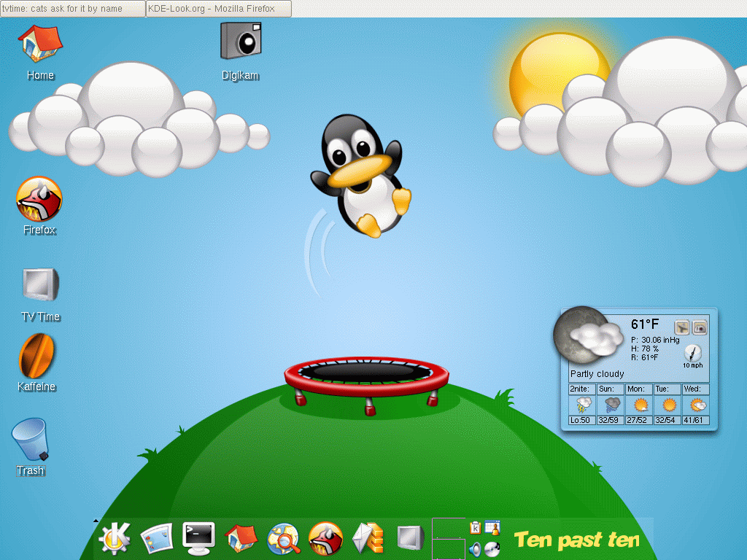Screen dimensions: 747x560
Task: Switch to the lower virtual desktop pager
Action: [449, 549]
